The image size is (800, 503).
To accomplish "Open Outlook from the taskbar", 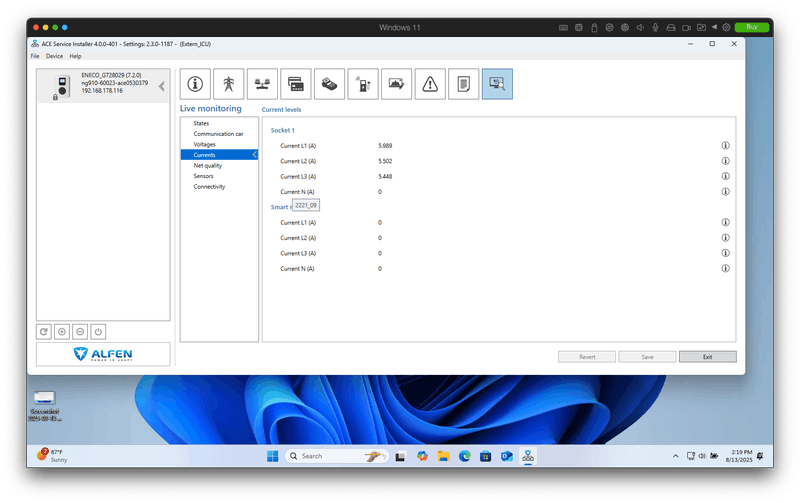I will tap(507, 456).
